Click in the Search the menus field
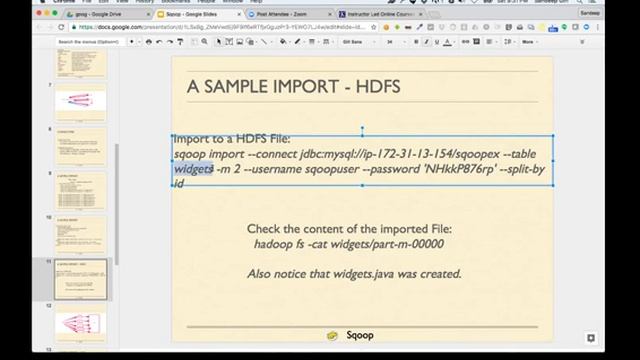 tap(90, 42)
